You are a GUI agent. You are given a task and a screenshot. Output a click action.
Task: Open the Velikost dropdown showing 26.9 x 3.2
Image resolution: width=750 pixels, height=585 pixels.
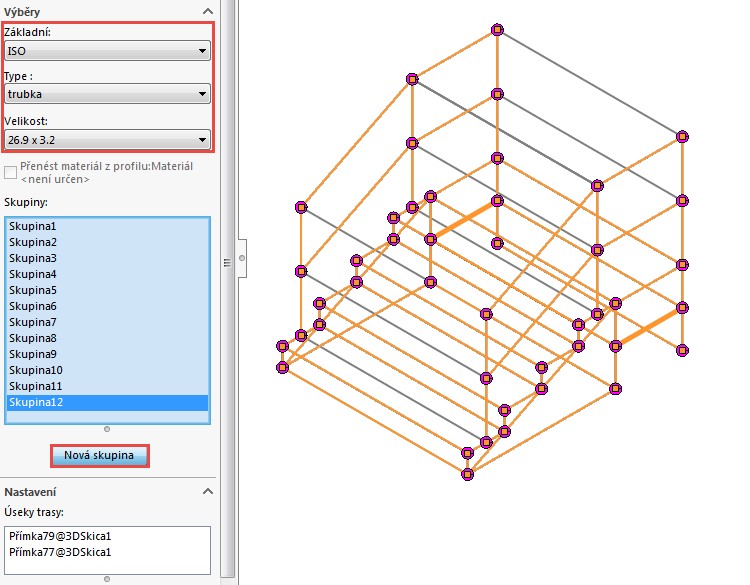point(107,140)
